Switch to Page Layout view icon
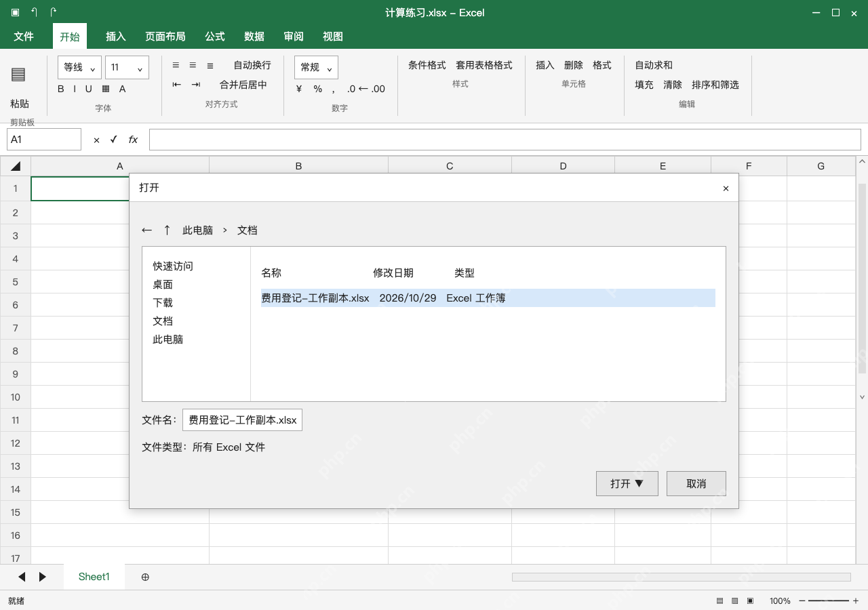Image resolution: width=868 pixels, height=610 pixels. [x=735, y=601]
